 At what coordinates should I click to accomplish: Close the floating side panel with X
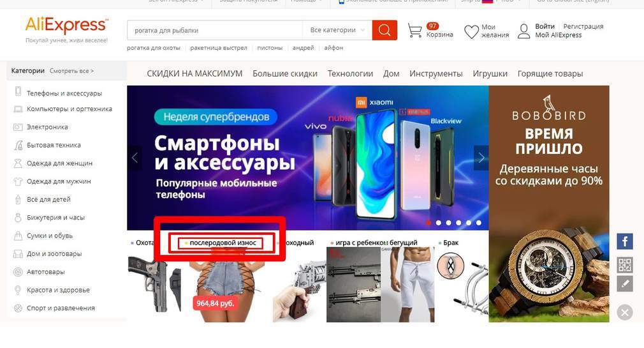tap(625, 313)
